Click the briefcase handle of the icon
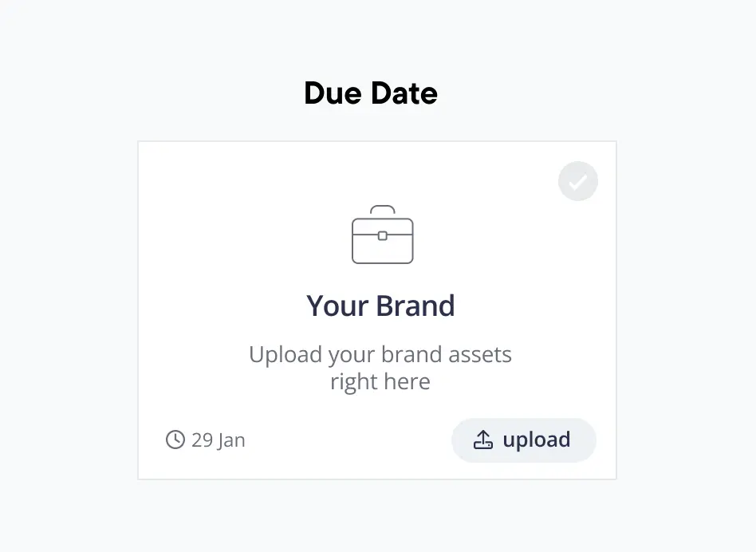756x552 pixels. [x=383, y=211]
